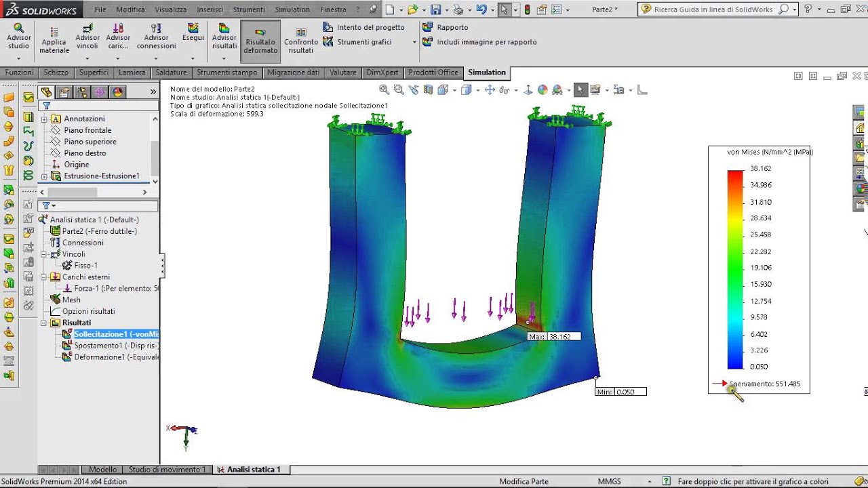Click Intento del progetto button
The width and height of the screenshot is (868, 488).
coord(363,27)
